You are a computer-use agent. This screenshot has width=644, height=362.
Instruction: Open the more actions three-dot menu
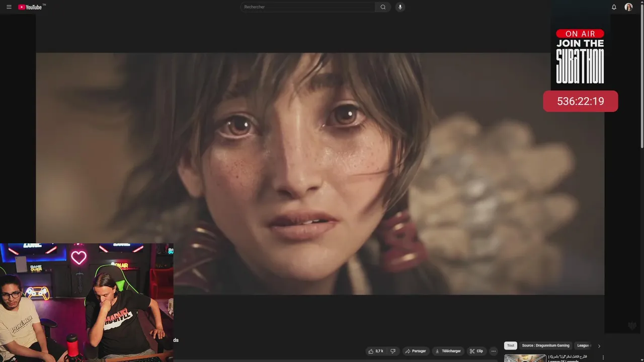494,351
